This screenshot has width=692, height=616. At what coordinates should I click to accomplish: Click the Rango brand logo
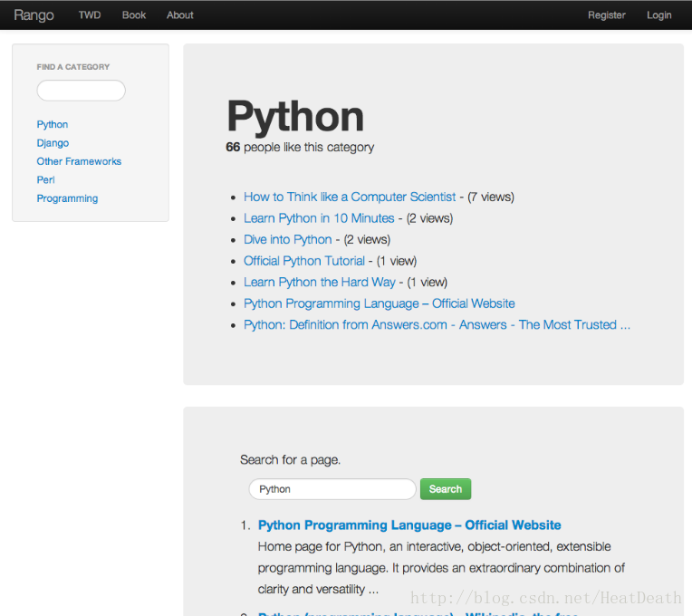click(34, 15)
